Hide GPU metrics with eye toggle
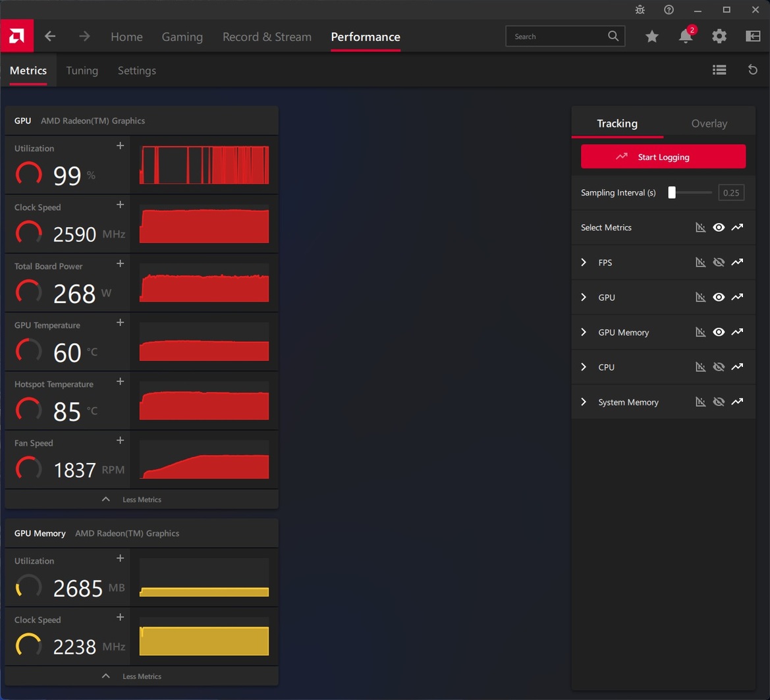This screenshot has height=700, width=770. pyautogui.click(x=719, y=297)
